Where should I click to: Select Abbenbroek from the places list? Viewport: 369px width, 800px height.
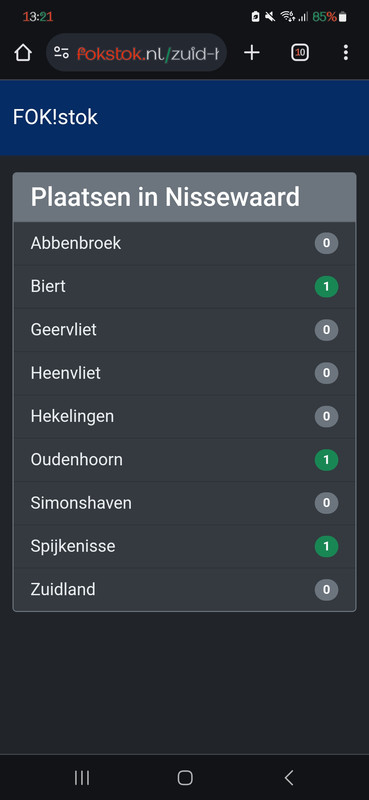click(184, 243)
